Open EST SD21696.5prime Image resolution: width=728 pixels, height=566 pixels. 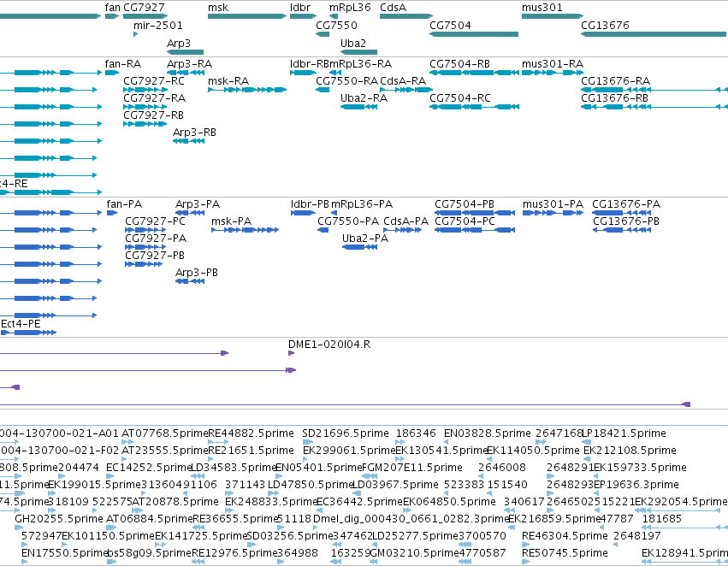[x=308, y=442]
